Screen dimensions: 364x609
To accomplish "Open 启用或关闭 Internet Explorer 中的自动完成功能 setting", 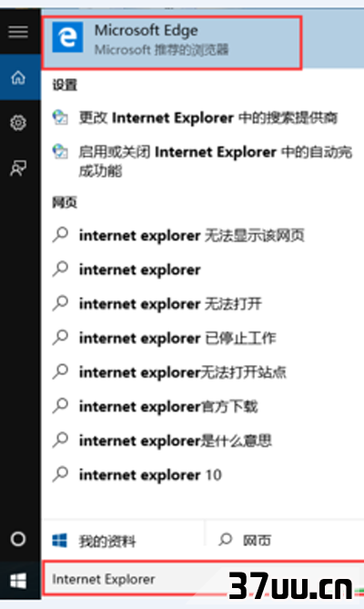I will pyautogui.click(x=202, y=161).
